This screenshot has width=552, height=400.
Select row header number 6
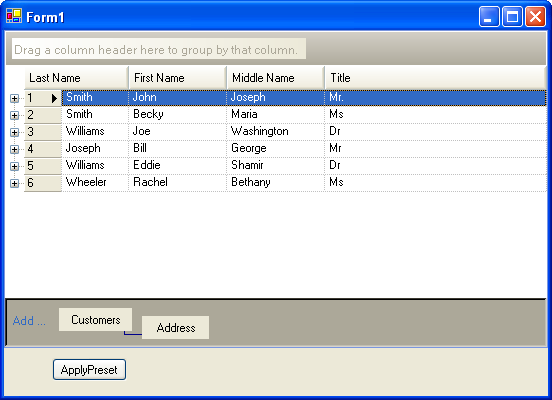[x=43, y=182]
